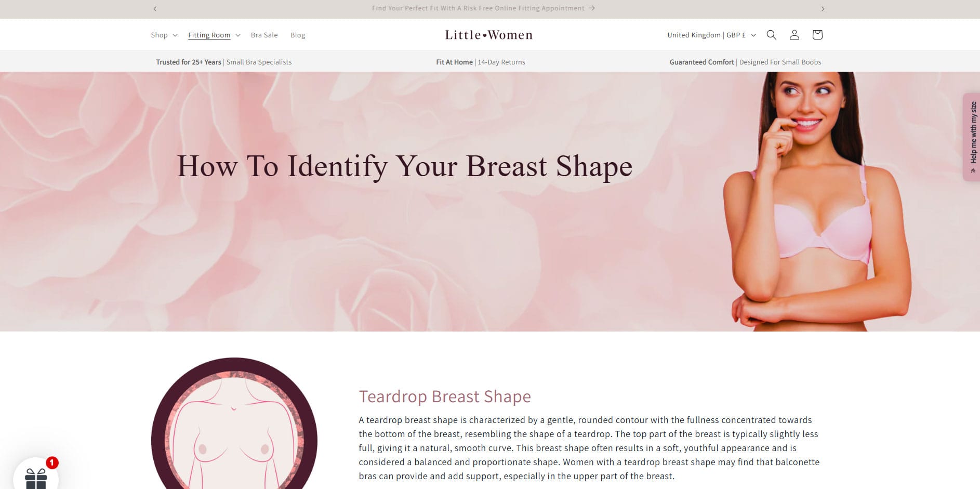Screen dimensions: 980x489
Task: Open Help me with my size tab
Action: tap(972, 137)
